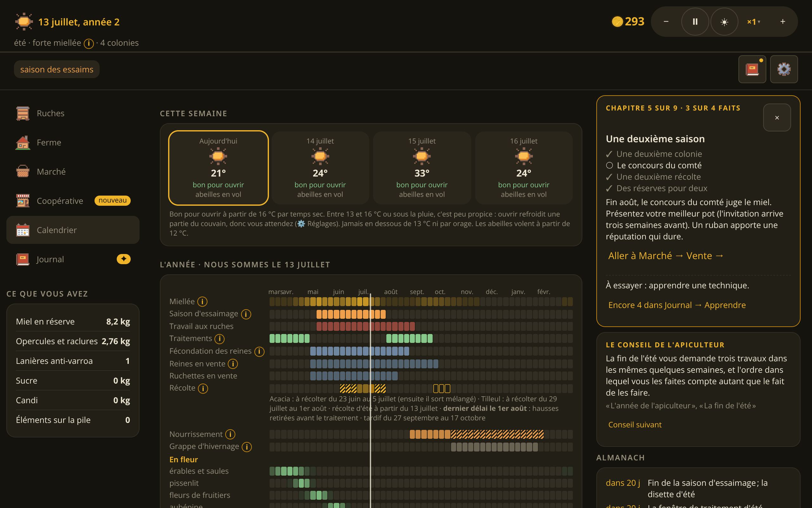Click the saison des essaims tag
This screenshot has height=508, width=812.
[57, 69]
